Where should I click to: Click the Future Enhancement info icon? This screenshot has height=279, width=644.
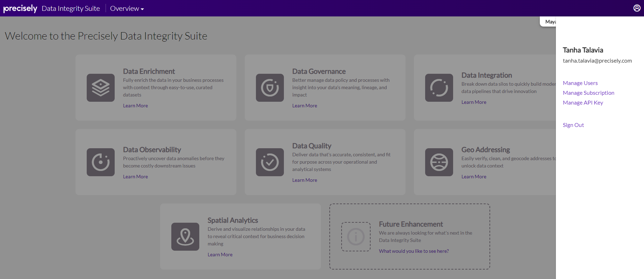pos(356,237)
